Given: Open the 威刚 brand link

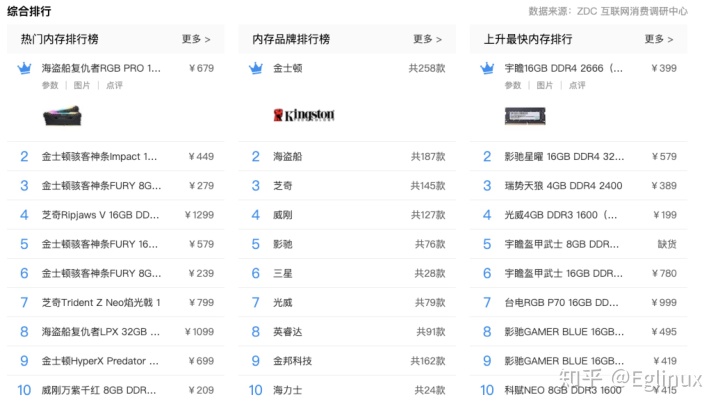Looking at the screenshot, I should (282, 215).
